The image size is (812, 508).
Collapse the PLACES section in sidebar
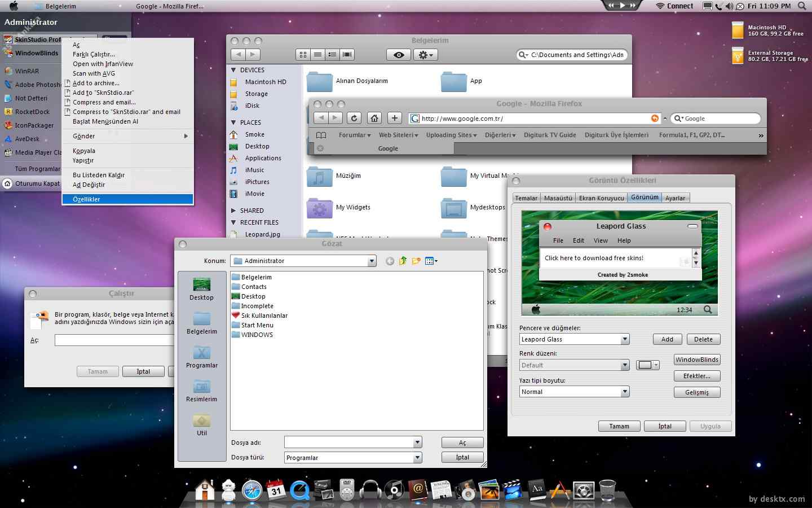point(234,122)
